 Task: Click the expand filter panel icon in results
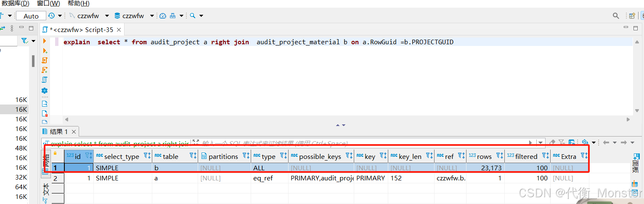coord(196,142)
